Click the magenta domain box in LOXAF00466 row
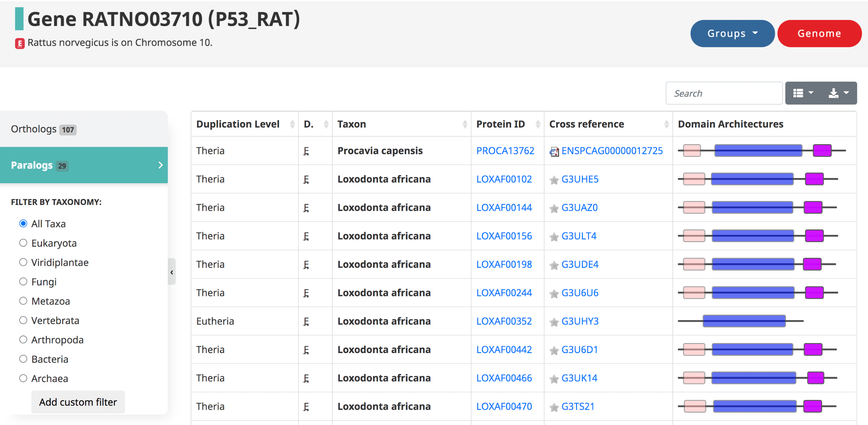Viewport: 868px width, 425px height. click(x=815, y=378)
